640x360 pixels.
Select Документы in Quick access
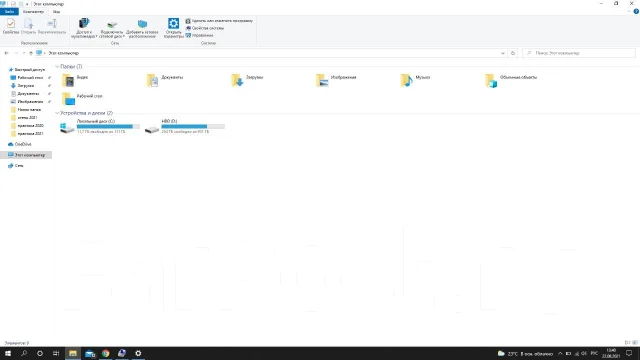(x=25, y=94)
